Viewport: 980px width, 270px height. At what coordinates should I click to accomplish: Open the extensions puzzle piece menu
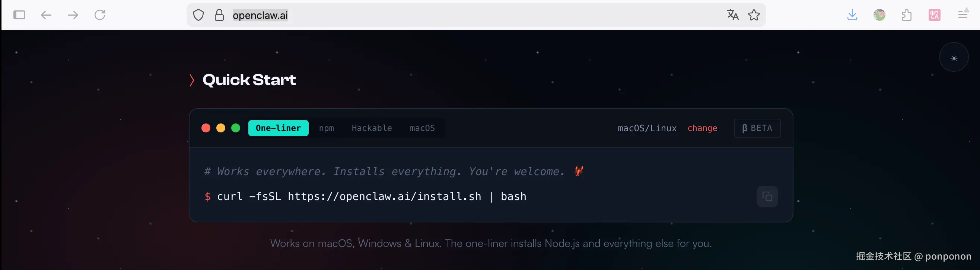(907, 15)
